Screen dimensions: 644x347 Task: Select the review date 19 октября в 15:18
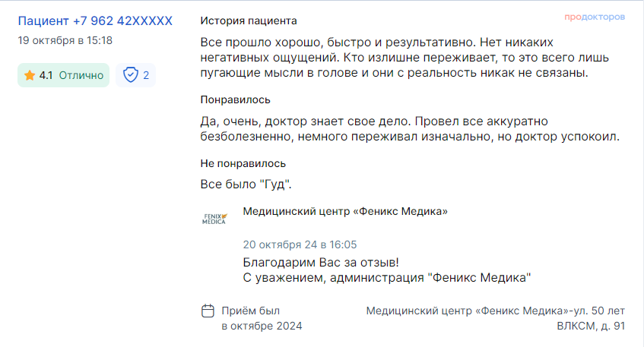65,40
